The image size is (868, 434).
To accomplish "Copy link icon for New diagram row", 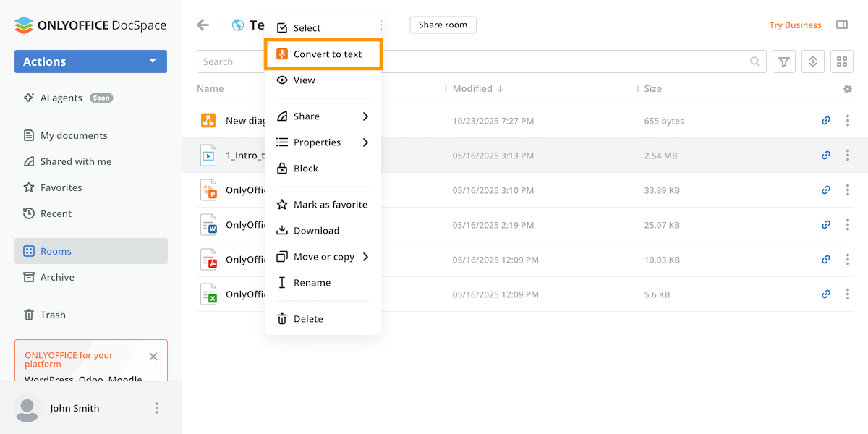I will click(826, 121).
